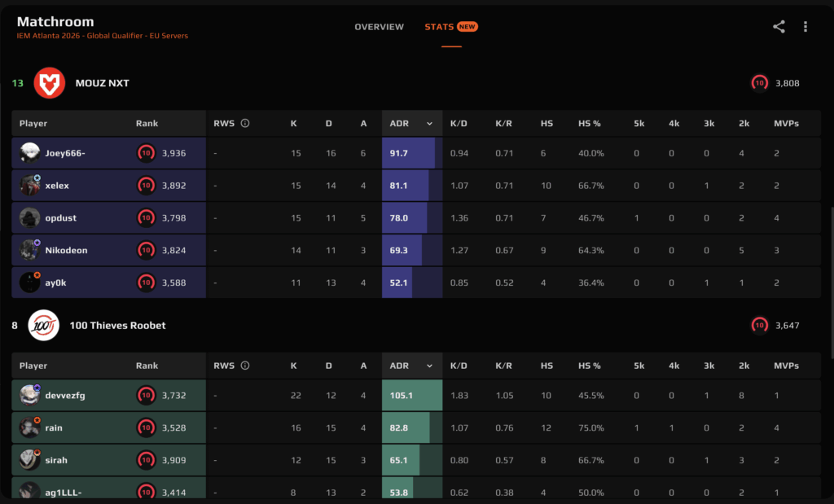Image resolution: width=834 pixels, height=504 pixels.
Task: Click the RWS info icon in 100 Thieves table
Action: tap(245, 366)
